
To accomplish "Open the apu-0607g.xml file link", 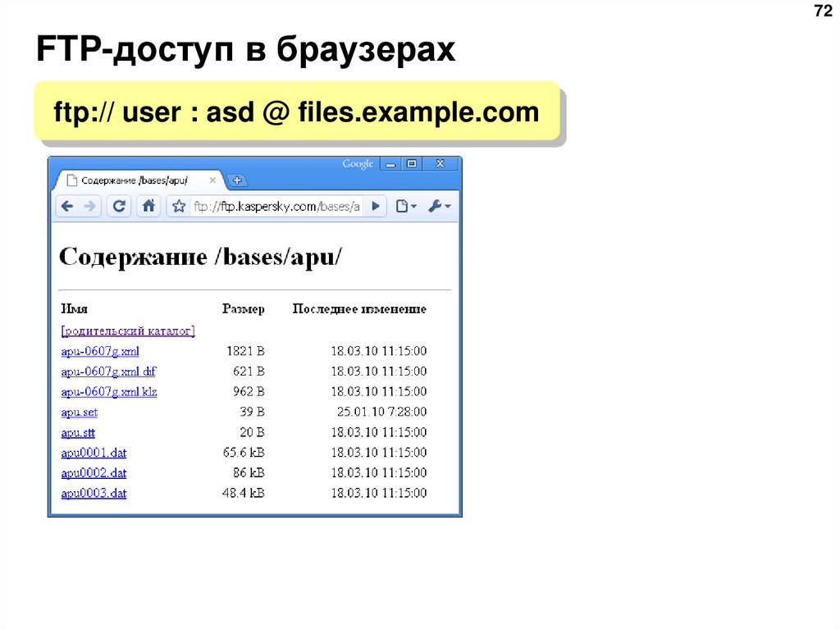I will (100, 352).
